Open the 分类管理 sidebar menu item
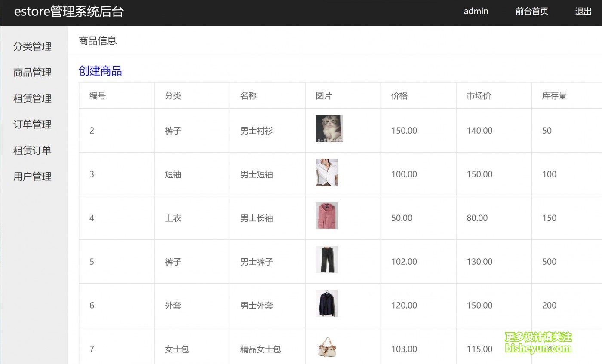The image size is (602, 364). 32,46
